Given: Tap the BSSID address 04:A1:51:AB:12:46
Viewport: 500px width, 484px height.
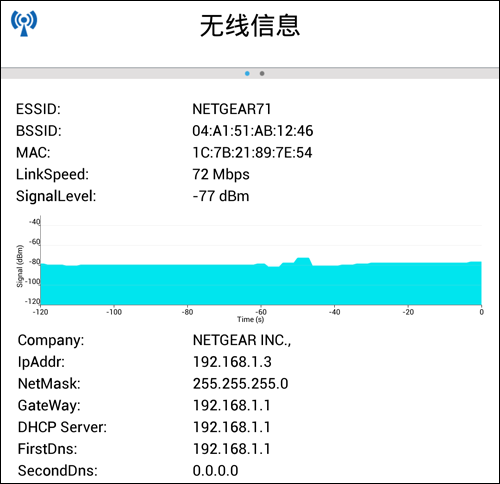Looking at the screenshot, I should [x=253, y=131].
